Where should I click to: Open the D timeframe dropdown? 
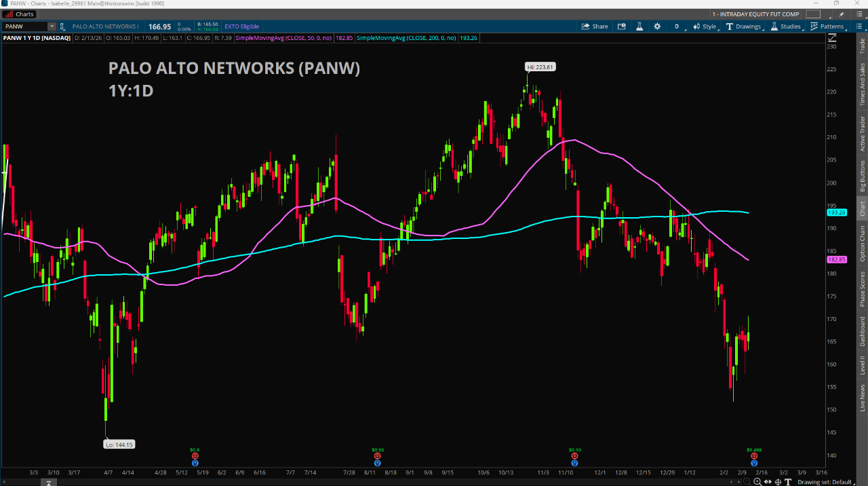(676, 26)
